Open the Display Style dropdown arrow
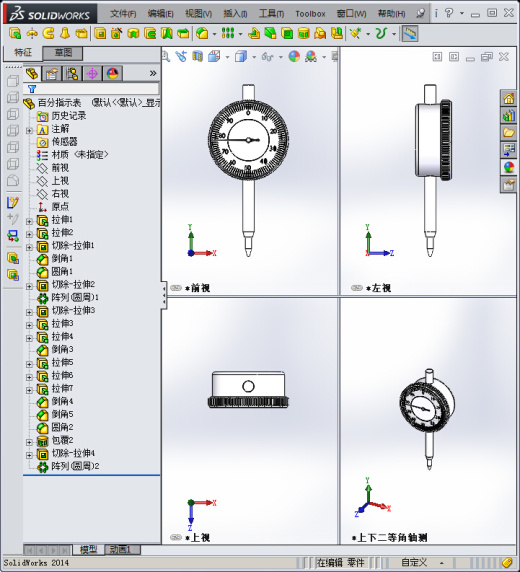Screen dimensions: 520x572 (254, 57)
